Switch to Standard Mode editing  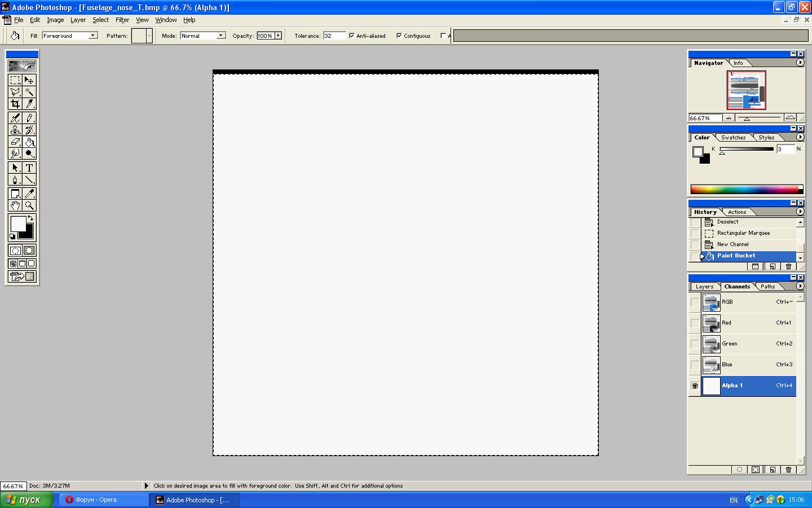click(x=15, y=251)
